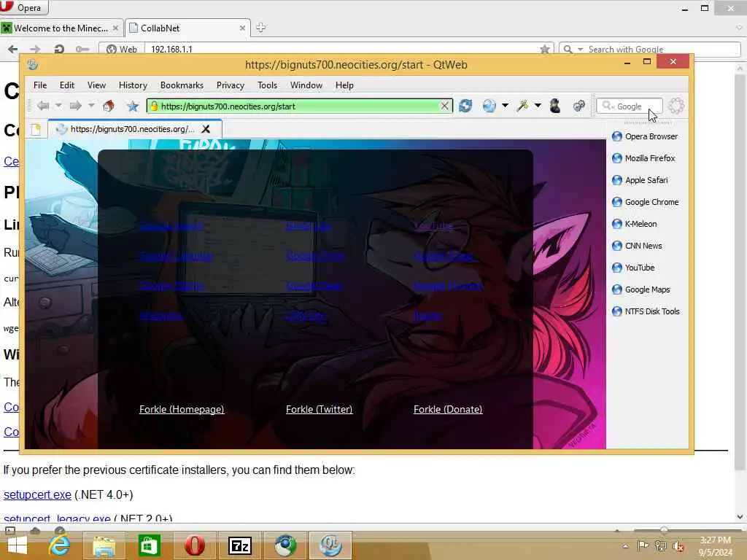747x560 pixels.
Task: Click the QtWeb loading spinner gear icon
Action: click(676, 106)
